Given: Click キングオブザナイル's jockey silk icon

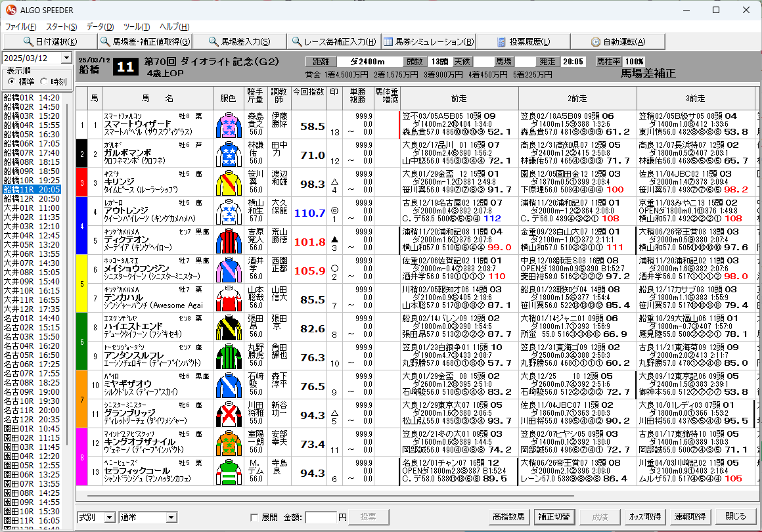Looking at the screenshot, I should tap(229, 443).
